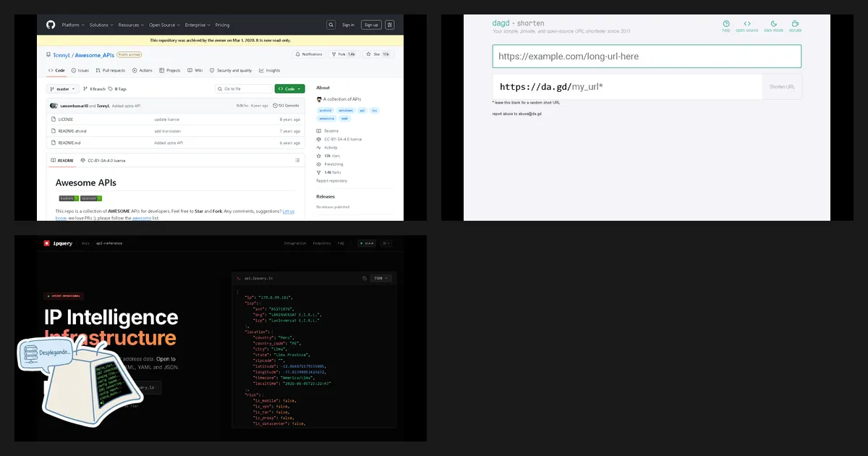Click the branch icon next to 1 Branch
This screenshot has width=868, height=456.
click(x=86, y=89)
